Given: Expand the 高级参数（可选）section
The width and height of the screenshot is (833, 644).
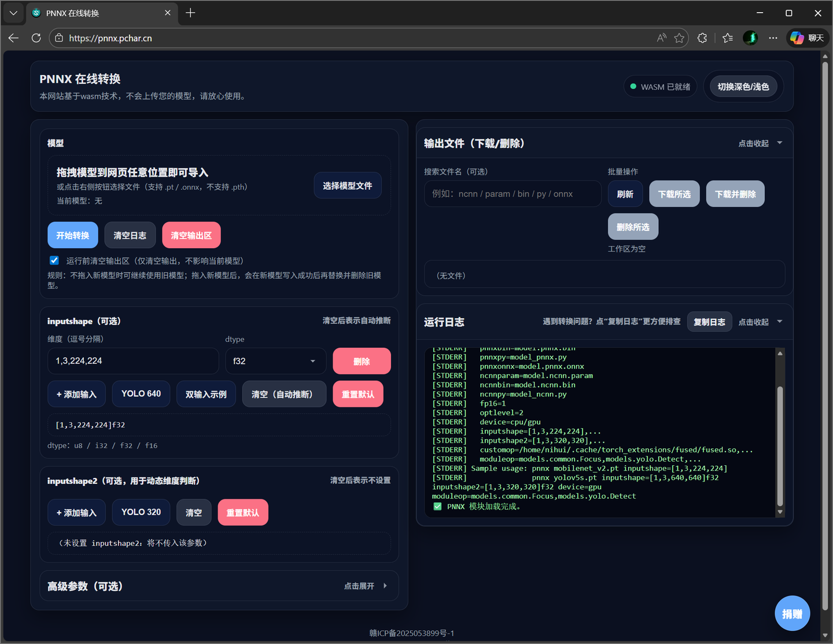Looking at the screenshot, I should pyautogui.click(x=219, y=586).
